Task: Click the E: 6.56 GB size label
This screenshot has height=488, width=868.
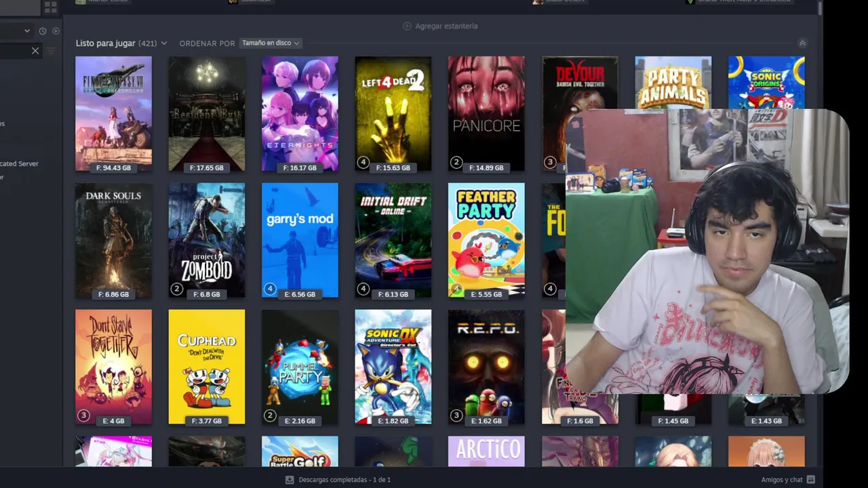Action: (x=300, y=294)
